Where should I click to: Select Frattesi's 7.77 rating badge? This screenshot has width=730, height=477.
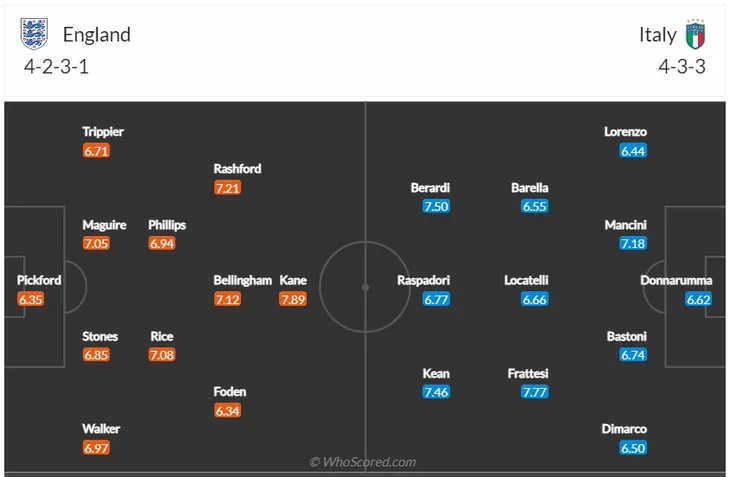534,392
